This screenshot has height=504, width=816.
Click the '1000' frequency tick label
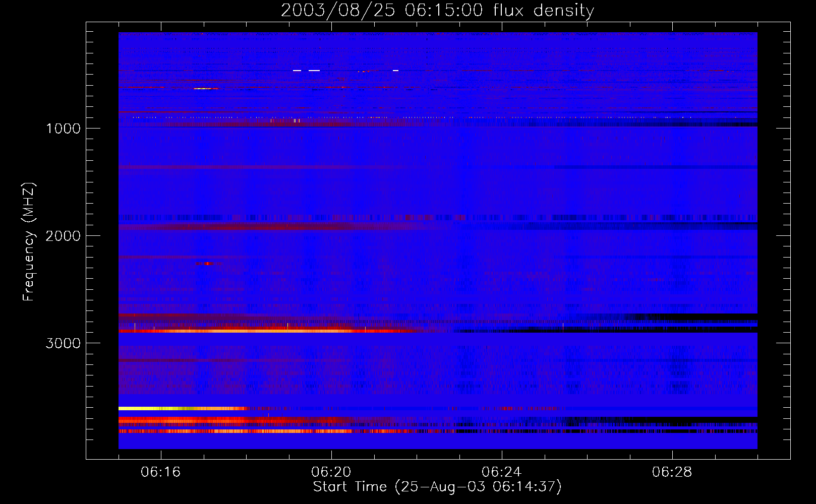click(x=64, y=129)
